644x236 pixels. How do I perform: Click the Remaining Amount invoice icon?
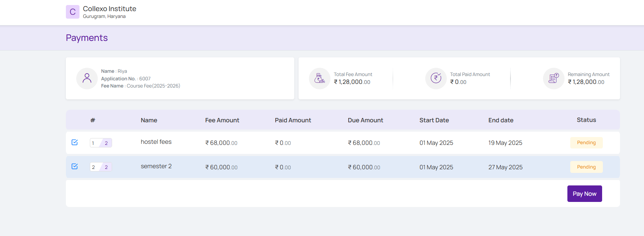[553, 78]
